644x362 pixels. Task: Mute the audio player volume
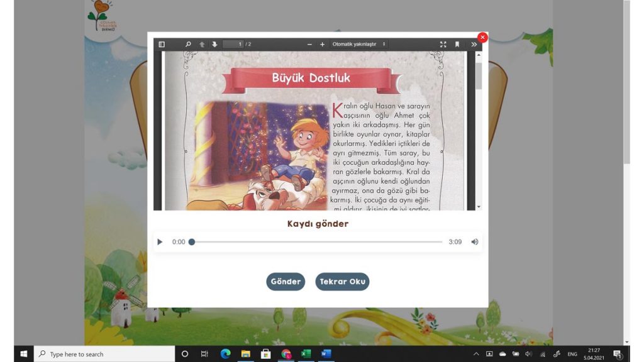pos(475,242)
